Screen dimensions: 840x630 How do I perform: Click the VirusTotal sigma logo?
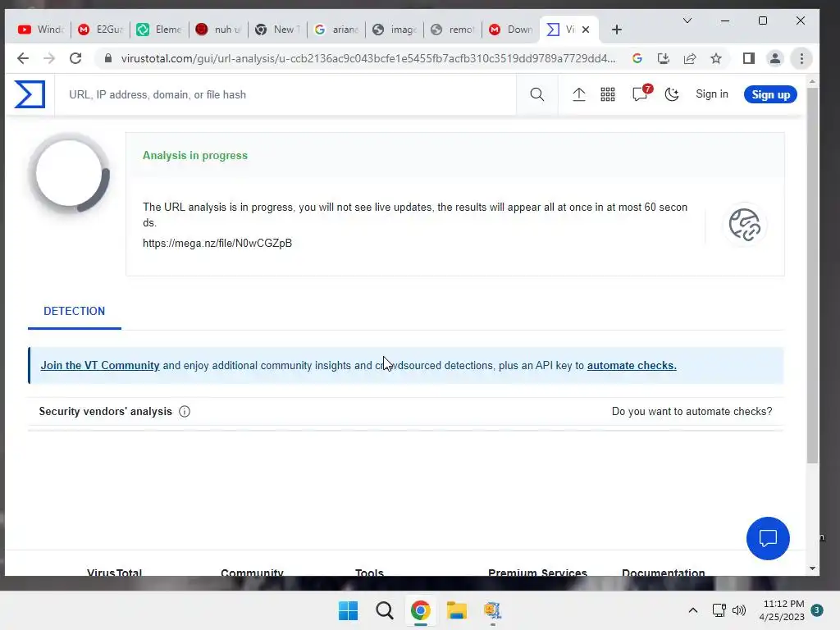click(30, 94)
